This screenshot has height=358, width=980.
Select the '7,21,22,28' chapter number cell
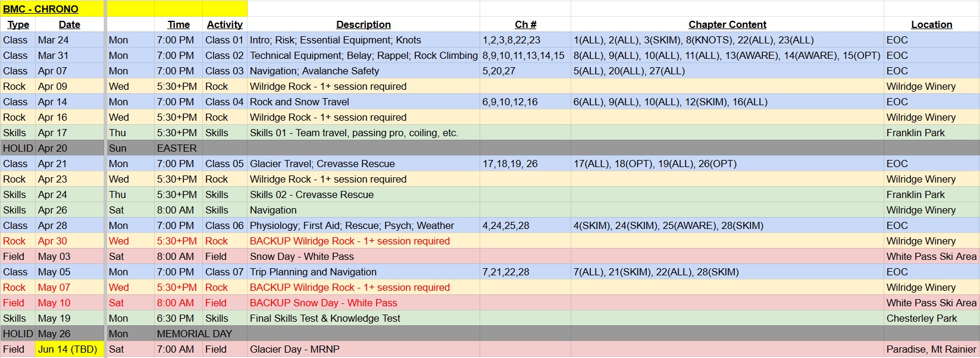coord(525,272)
